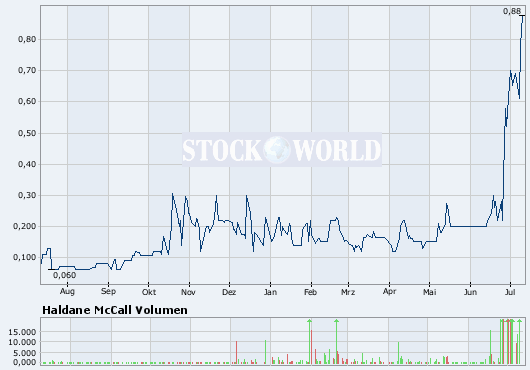Click the 0,30 y-axis value
The image size is (530, 370).
27,195
